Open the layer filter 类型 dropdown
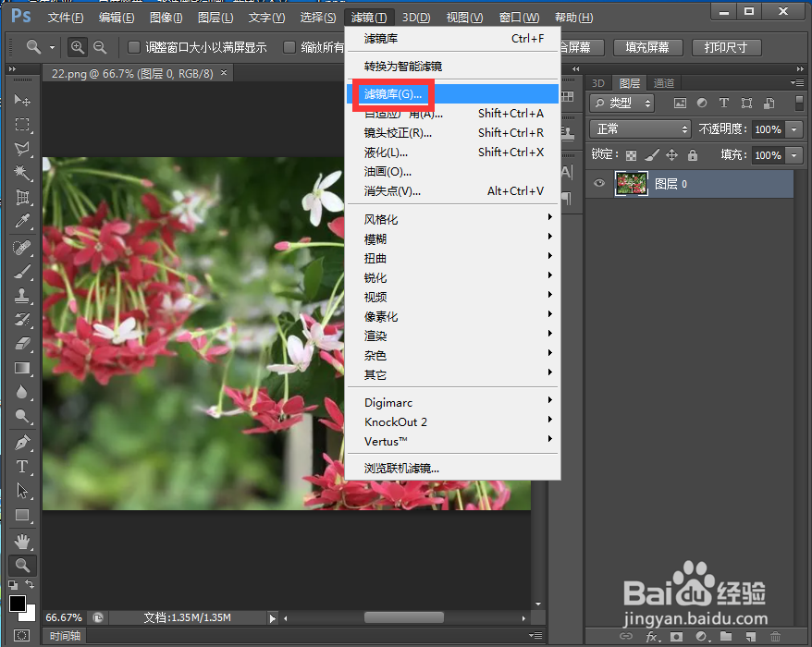This screenshot has width=812, height=647. 621,103
